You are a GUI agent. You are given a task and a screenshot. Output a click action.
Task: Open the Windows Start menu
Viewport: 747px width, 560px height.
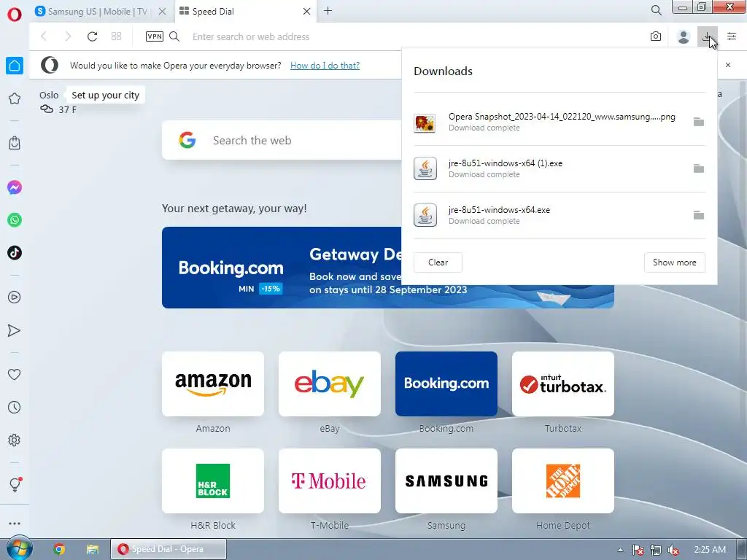(x=19, y=548)
